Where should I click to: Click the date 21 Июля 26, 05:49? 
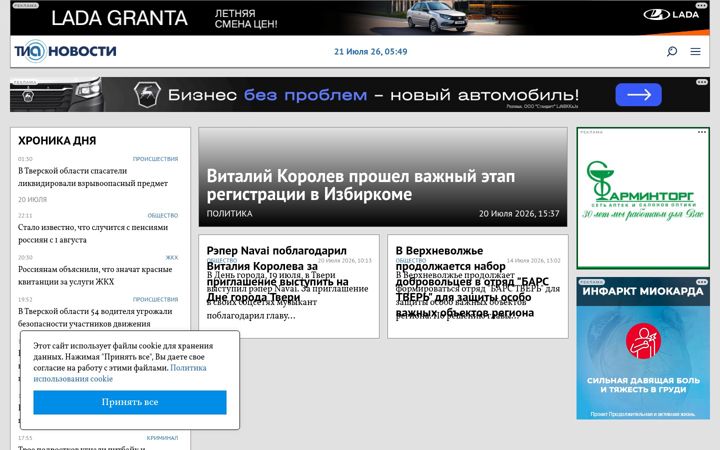pyautogui.click(x=371, y=51)
